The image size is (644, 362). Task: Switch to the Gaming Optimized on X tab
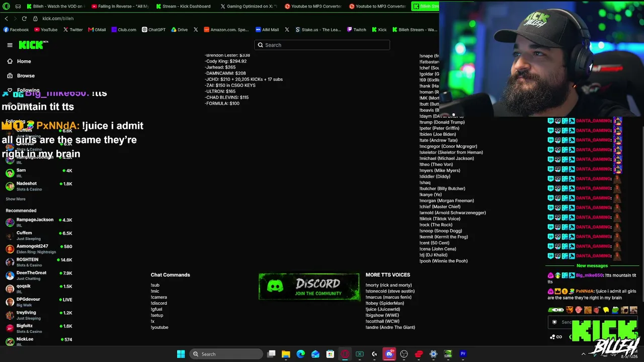[249, 7]
